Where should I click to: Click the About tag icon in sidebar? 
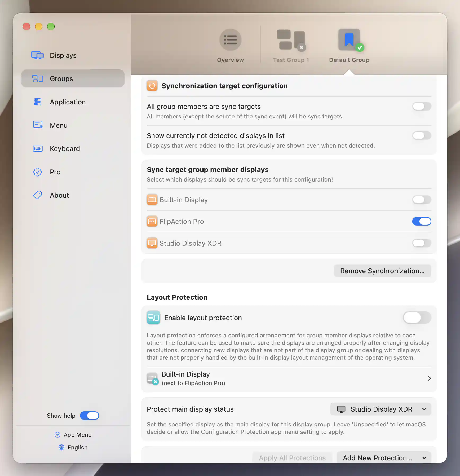38,195
